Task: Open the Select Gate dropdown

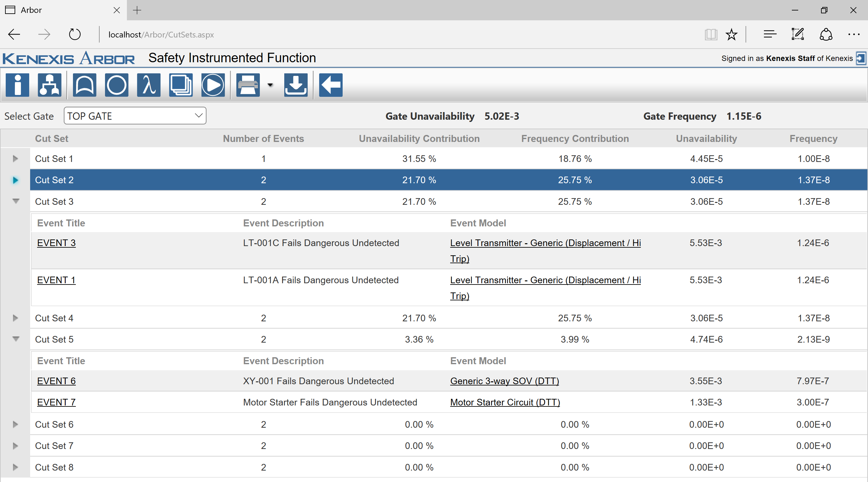Action: coord(135,116)
